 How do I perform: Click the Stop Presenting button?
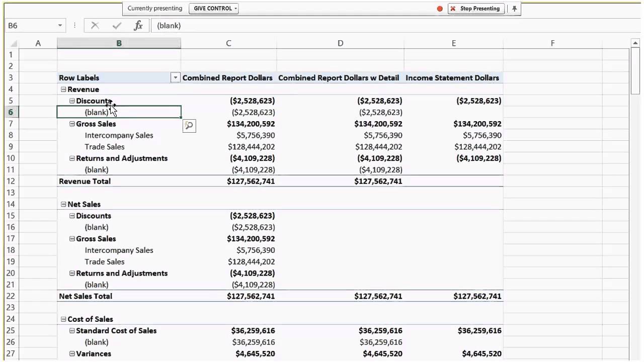476,9
